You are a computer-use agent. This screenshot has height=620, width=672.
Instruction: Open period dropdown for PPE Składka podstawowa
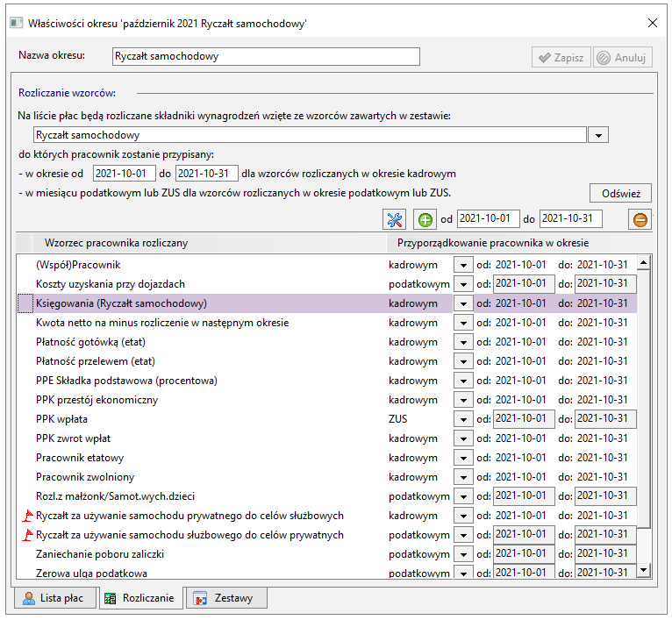(463, 381)
